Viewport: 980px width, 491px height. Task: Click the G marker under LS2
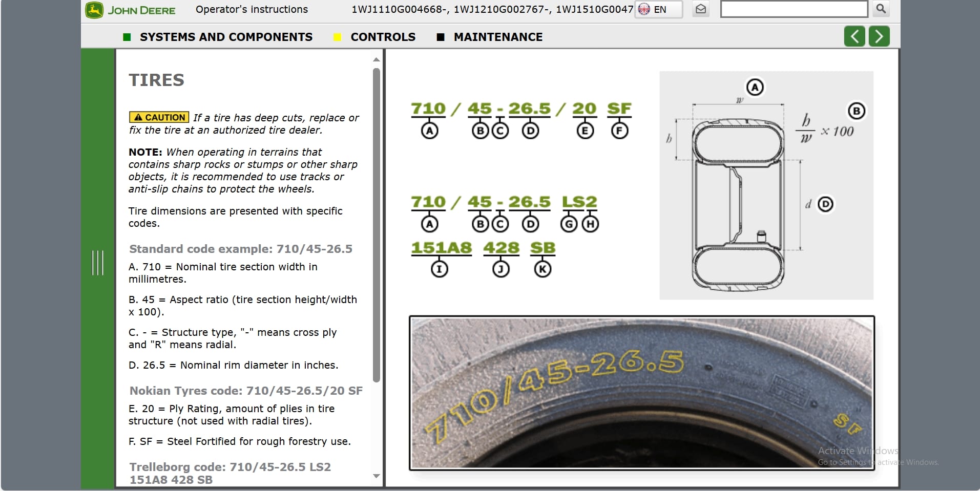[569, 224]
